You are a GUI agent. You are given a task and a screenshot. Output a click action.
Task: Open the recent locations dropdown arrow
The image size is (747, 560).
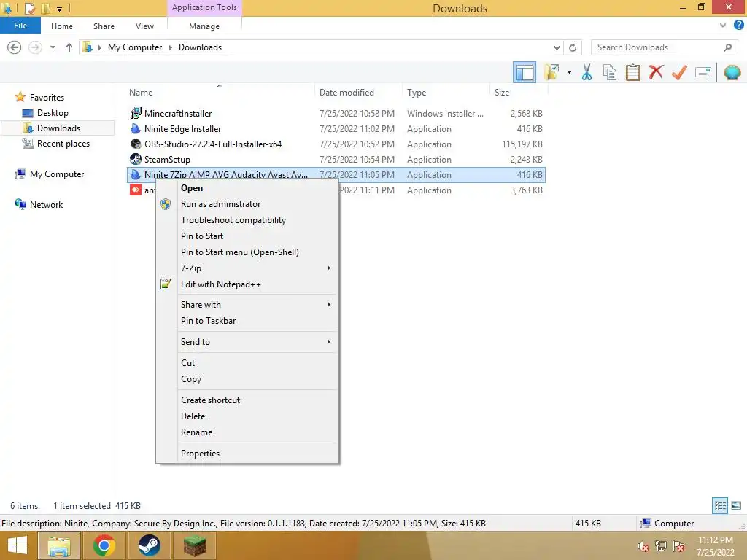53,47
